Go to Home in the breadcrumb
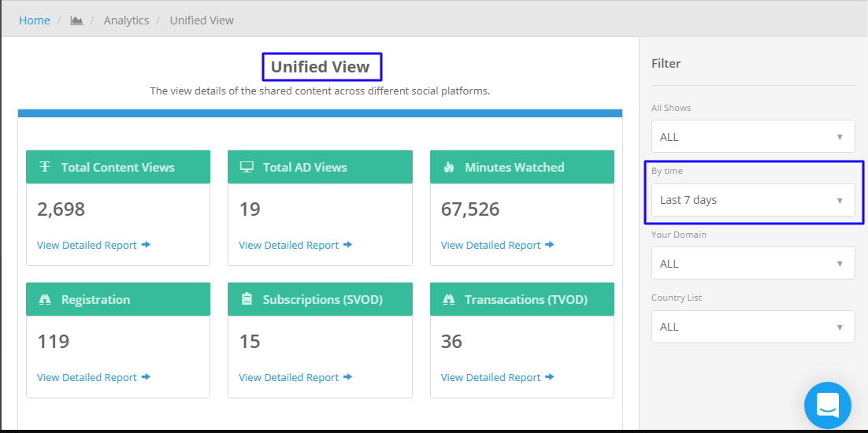The width and height of the screenshot is (868, 433). click(35, 20)
